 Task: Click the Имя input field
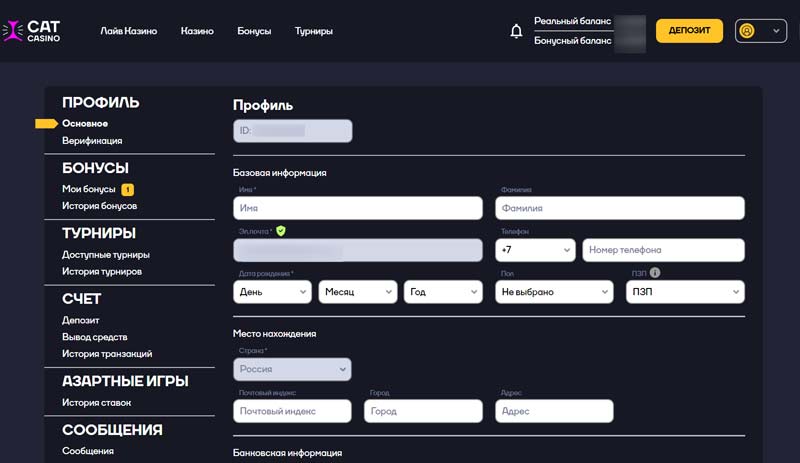tap(358, 208)
